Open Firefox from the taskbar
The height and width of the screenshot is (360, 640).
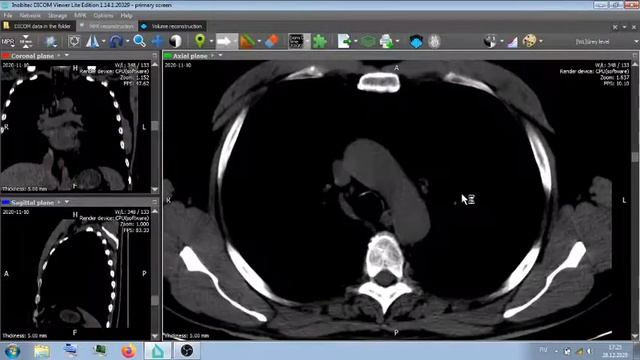coord(129,351)
